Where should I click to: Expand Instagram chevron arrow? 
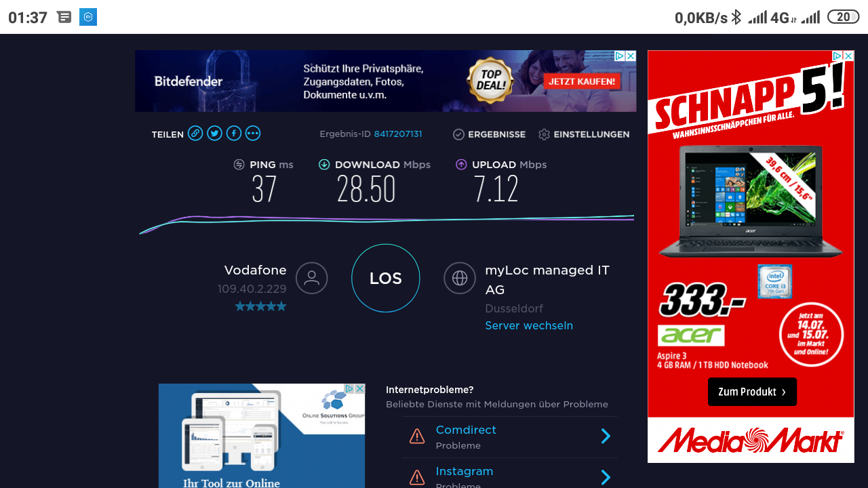[606, 478]
